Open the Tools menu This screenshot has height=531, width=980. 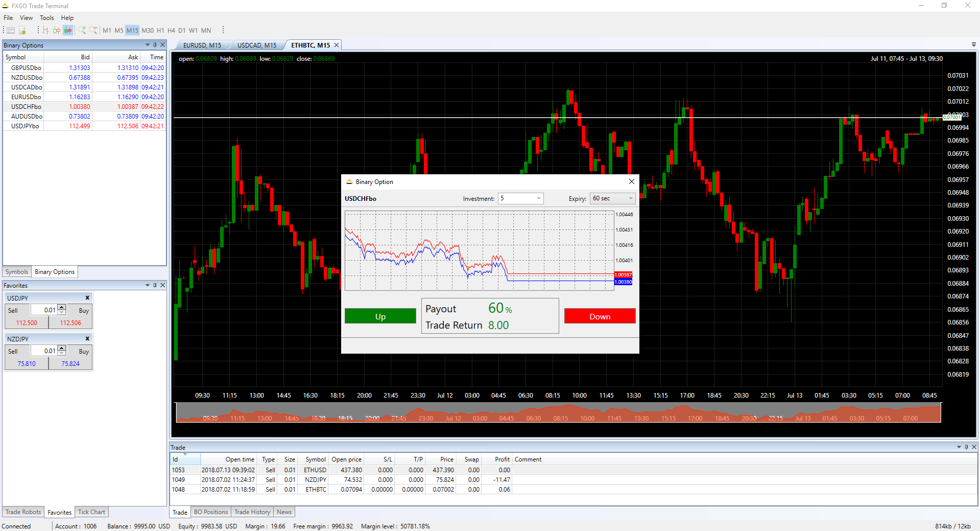(46, 18)
